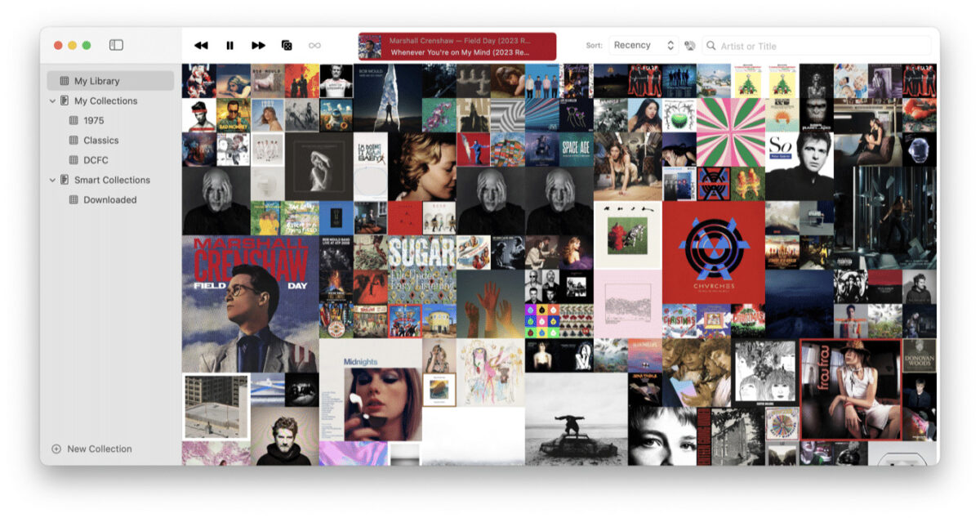
Task: Click the globe icon beside Sort dropdown
Action: click(690, 46)
